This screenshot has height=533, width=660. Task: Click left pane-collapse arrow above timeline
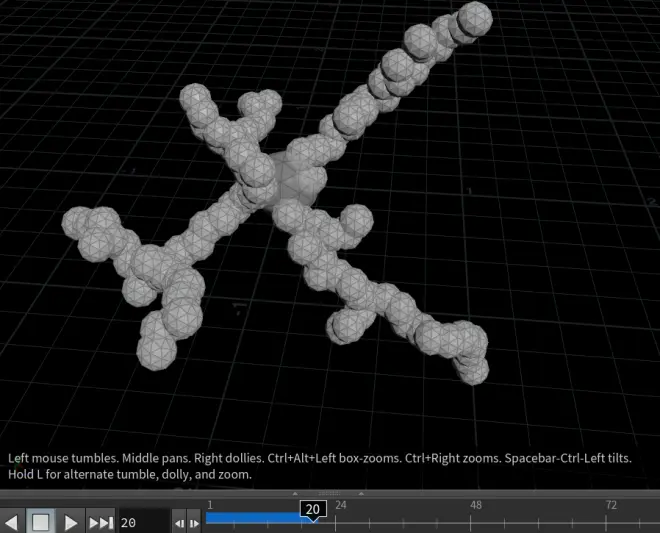(x=295, y=493)
